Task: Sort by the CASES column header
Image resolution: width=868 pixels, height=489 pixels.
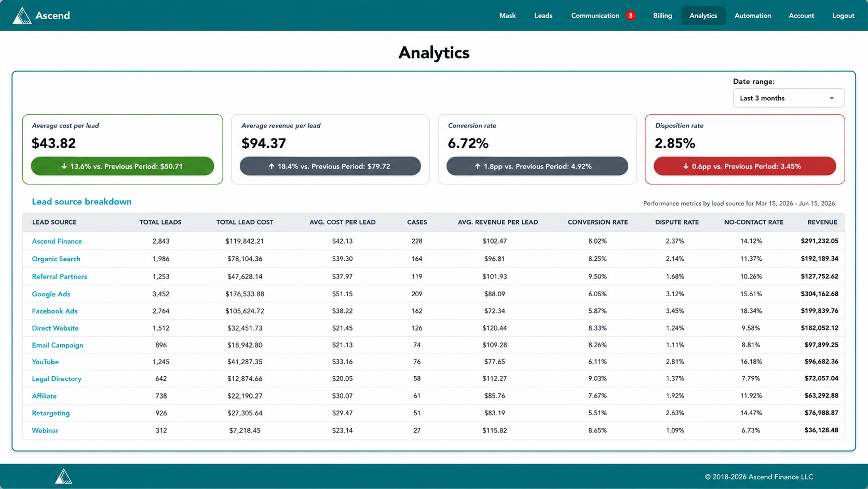Action: (417, 222)
